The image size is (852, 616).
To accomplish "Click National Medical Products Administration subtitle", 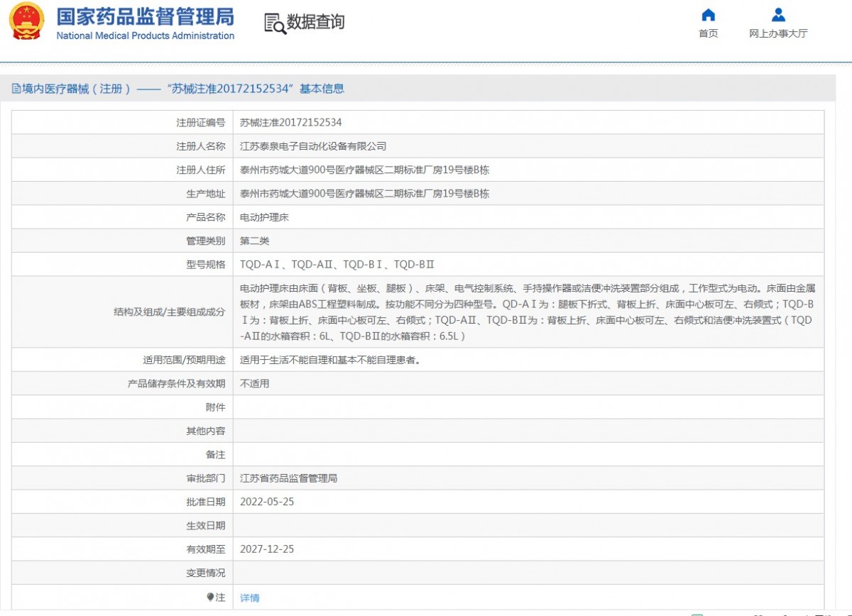I will point(146,35).
